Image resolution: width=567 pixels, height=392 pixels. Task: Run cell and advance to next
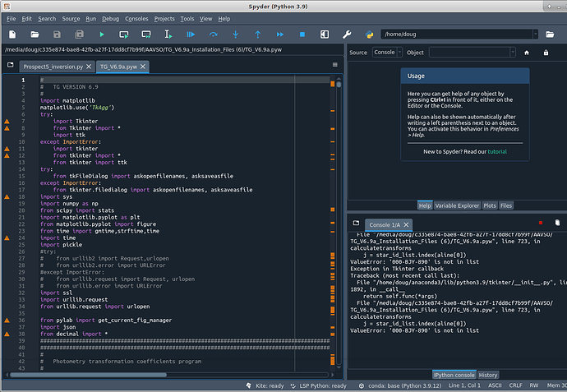pyautogui.click(x=146, y=35)
